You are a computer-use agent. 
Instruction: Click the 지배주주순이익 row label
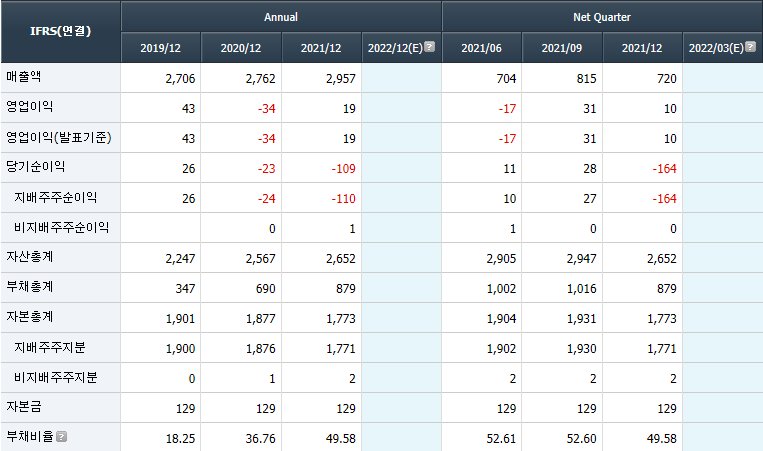55,198
